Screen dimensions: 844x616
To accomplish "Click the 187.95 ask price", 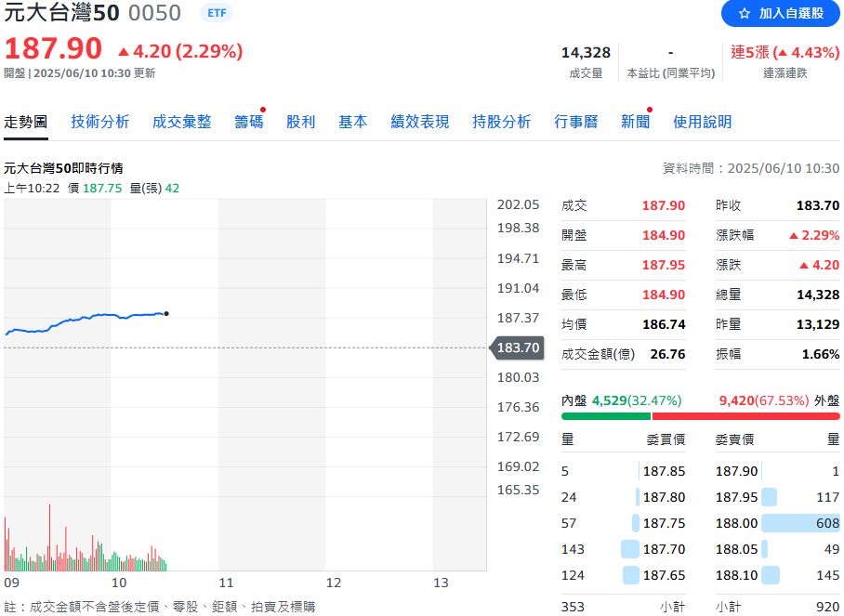I will tap(736, 497).
